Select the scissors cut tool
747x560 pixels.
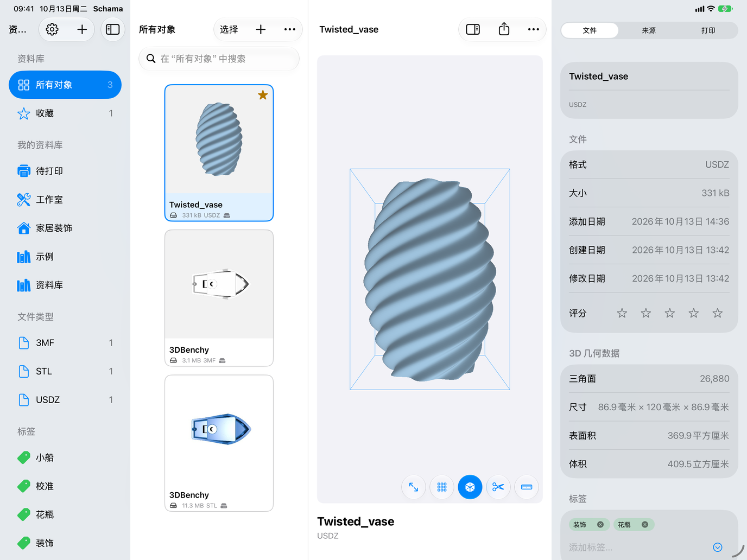tap(498, 487)
